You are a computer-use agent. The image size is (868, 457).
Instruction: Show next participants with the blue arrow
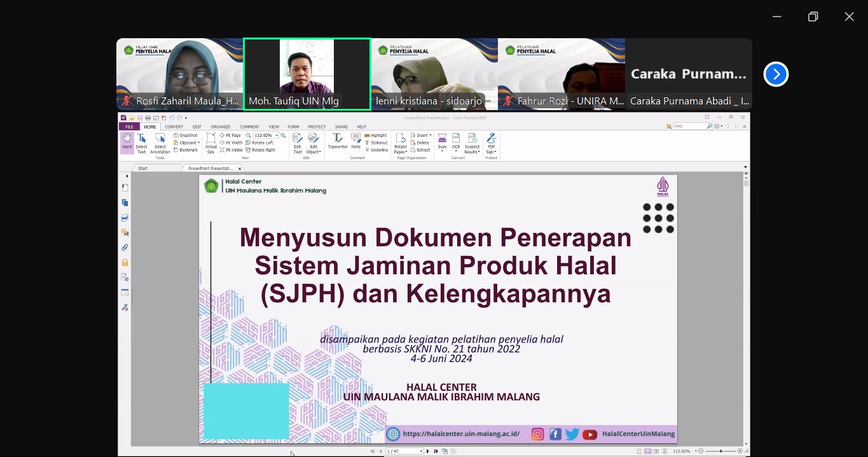(x=776, y=74)
